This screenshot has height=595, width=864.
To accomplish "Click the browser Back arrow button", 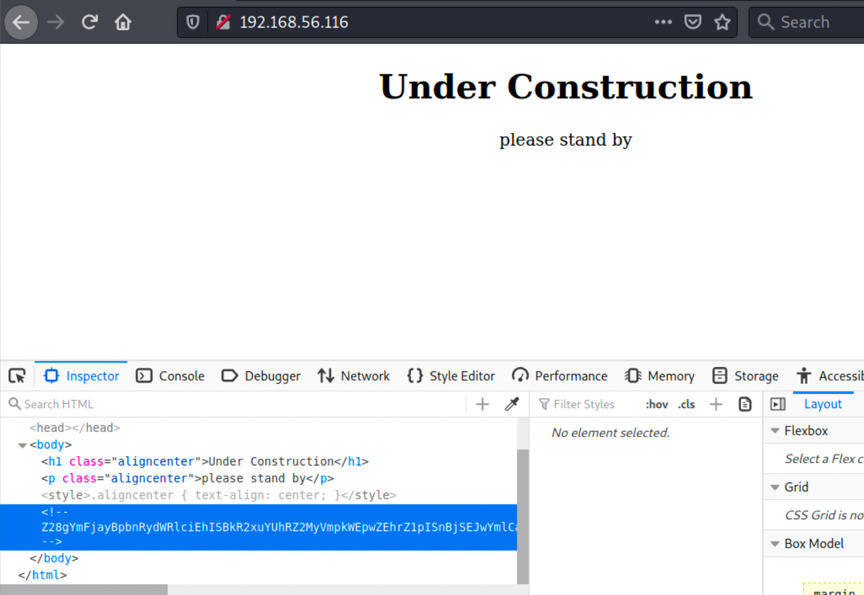I will click(x=22, y=22).
